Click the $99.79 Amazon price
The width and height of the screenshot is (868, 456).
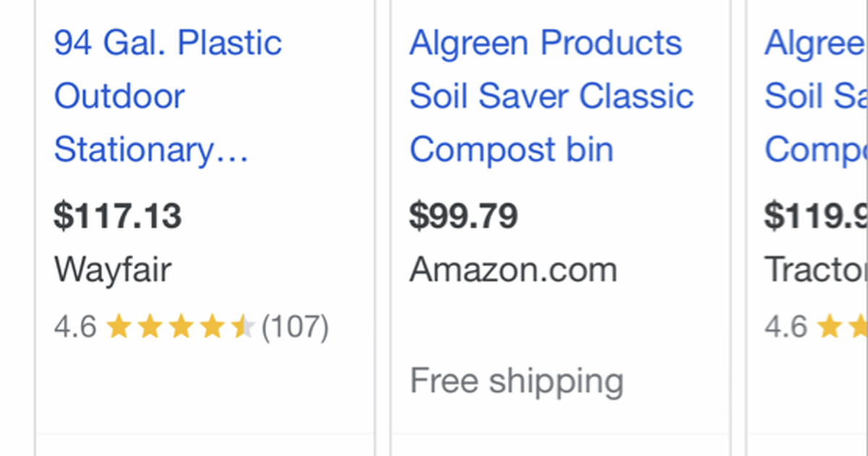pos(464,215)
